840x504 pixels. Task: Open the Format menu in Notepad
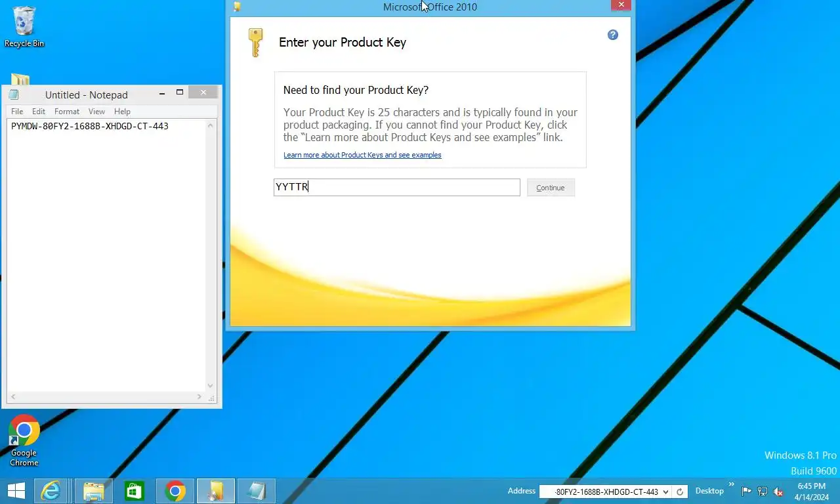[67, 112]
